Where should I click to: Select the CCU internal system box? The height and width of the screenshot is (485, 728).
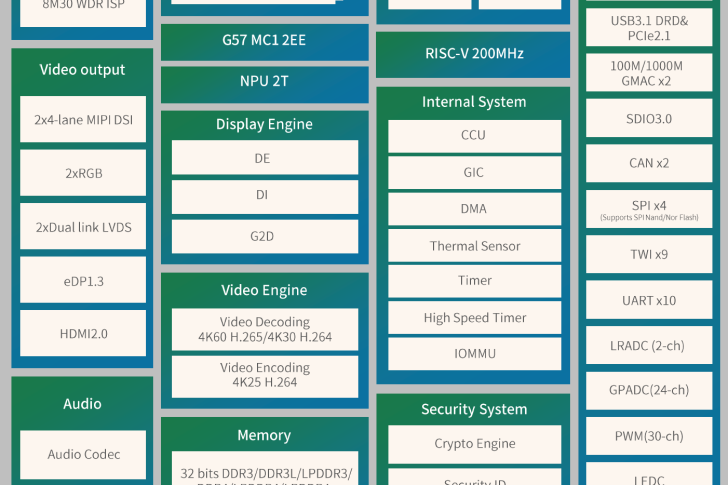click(474, 136)
